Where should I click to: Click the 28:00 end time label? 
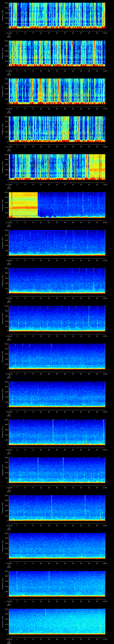pyautogui.click(x=105, y=525)
